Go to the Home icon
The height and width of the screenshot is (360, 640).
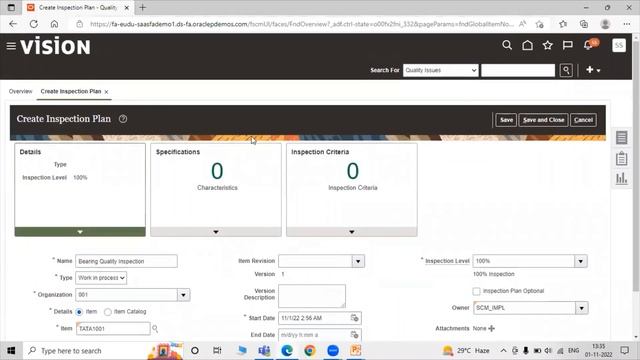click(x=527, y=45)
